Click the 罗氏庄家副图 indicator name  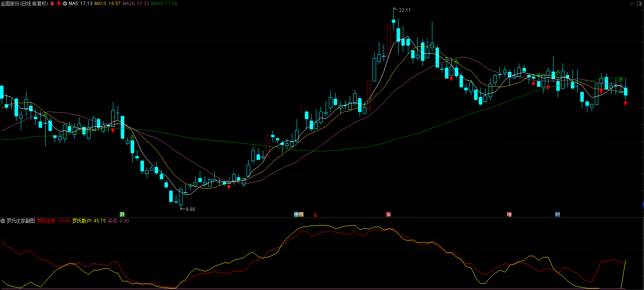point(21,221)
